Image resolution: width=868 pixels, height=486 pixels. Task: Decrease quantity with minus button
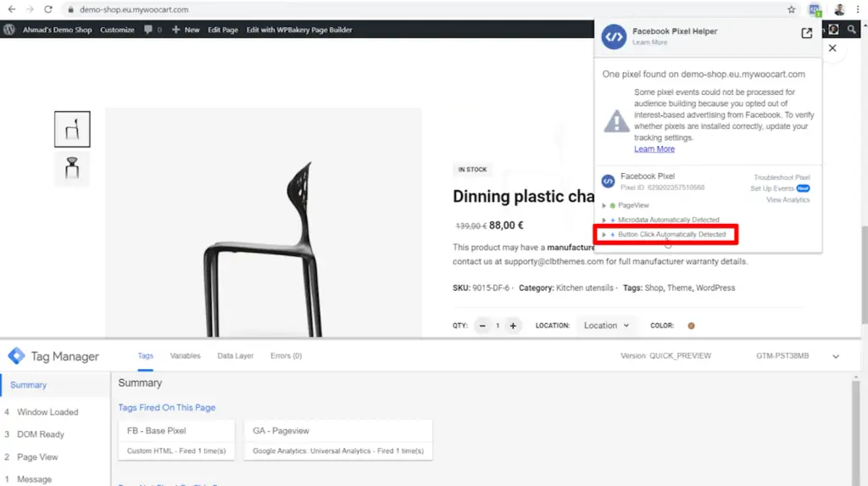[x=482, y=326]
